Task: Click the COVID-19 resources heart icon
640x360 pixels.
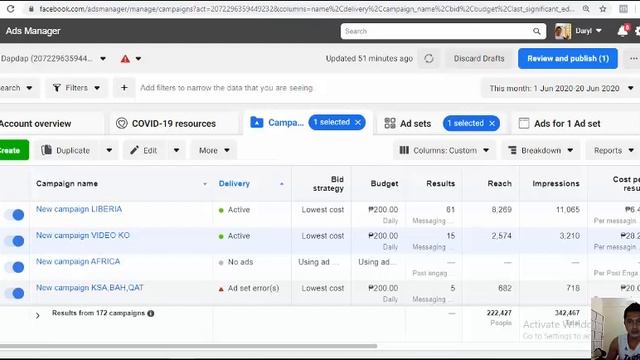Action: (122, 123)
